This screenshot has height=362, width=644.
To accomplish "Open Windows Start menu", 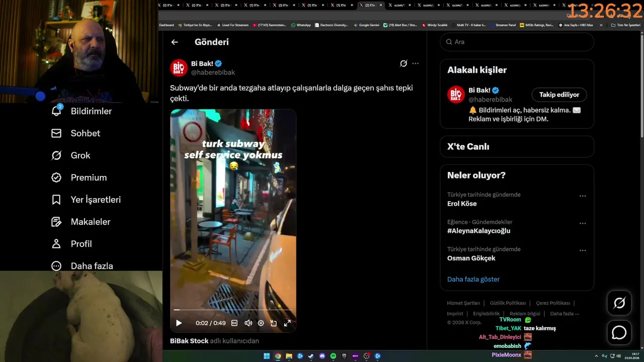I will tap(267, 356).
